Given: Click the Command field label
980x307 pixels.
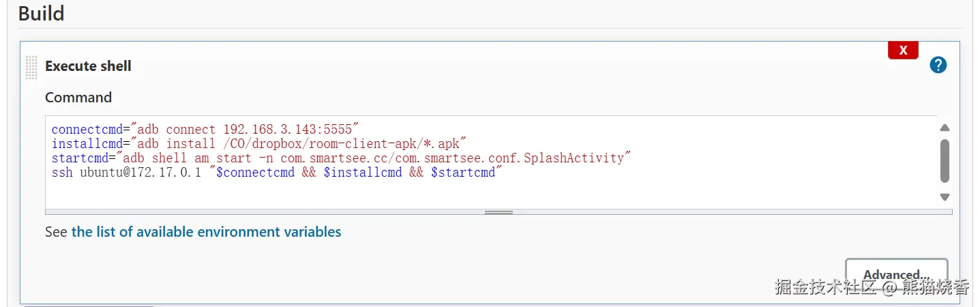Looking at the screenshot, I should (x=78, y=98).
